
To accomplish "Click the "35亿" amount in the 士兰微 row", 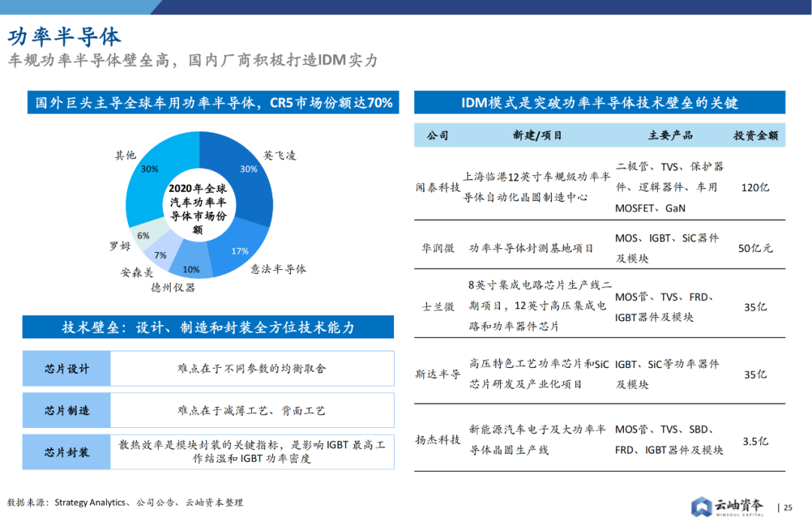I will coord(755,307).
